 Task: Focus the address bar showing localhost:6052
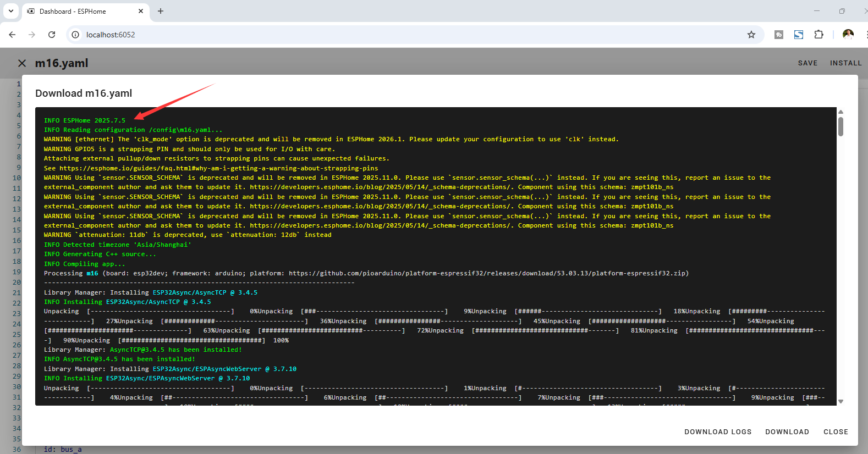(385, 35)
